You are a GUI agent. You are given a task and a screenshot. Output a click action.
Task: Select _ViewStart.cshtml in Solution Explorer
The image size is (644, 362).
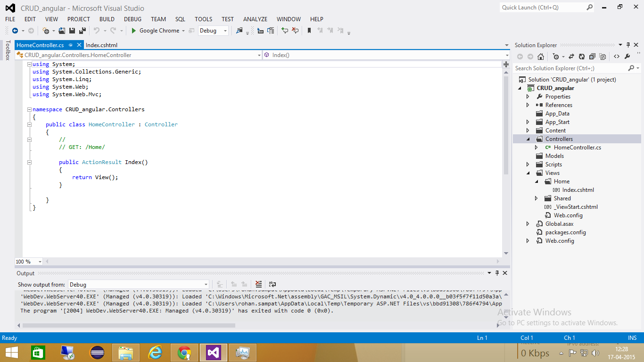[x=576, y=207]
